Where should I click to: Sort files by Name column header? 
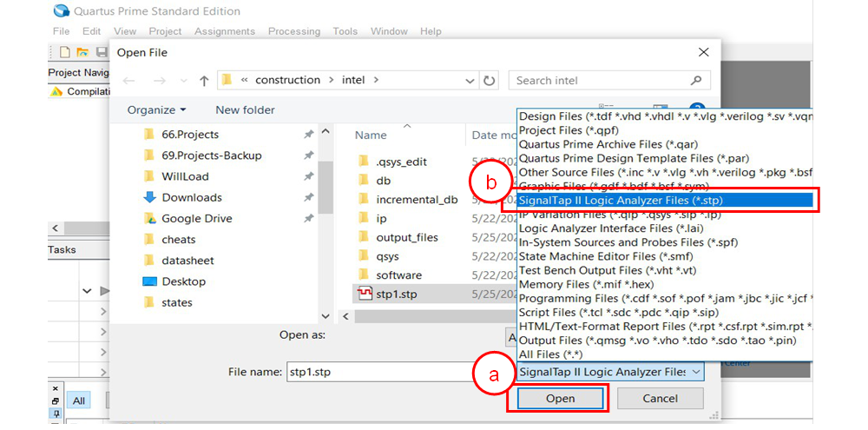tap(371, 136)
